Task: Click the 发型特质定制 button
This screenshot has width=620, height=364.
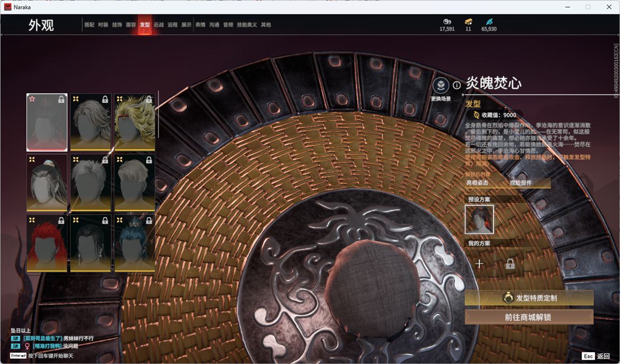Action: 529,298
